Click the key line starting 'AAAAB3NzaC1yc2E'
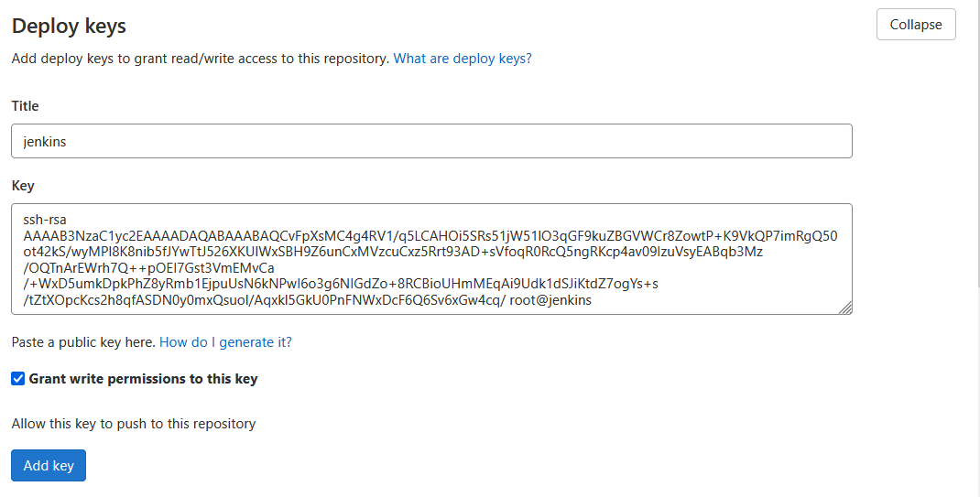This screenshot has width=980, height=497. 430,235
